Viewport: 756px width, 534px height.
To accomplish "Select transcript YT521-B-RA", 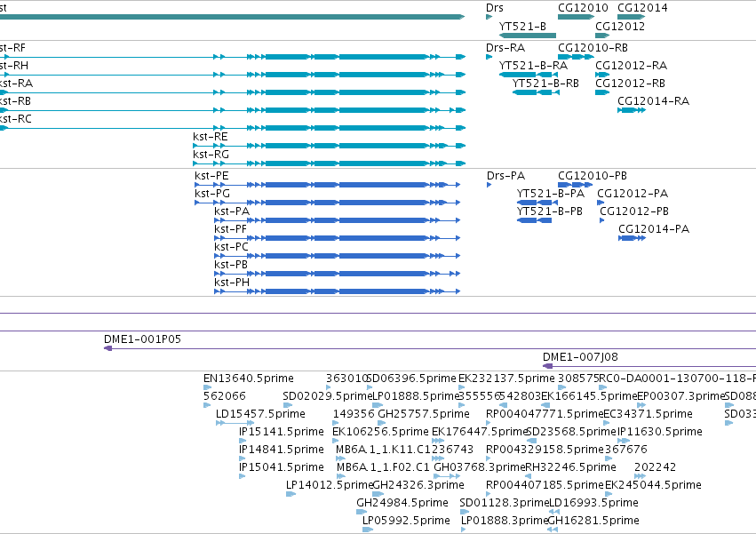I will click(x=529, y=75).
